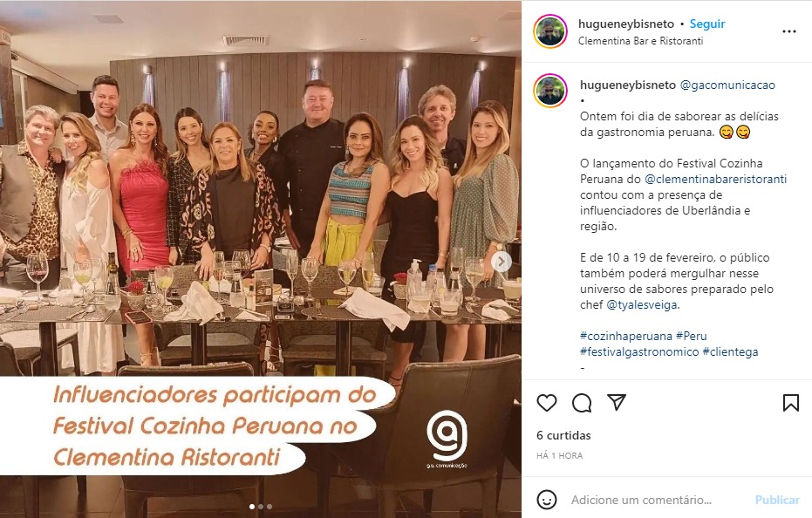Click the Publicar comment button

point(777,500)
